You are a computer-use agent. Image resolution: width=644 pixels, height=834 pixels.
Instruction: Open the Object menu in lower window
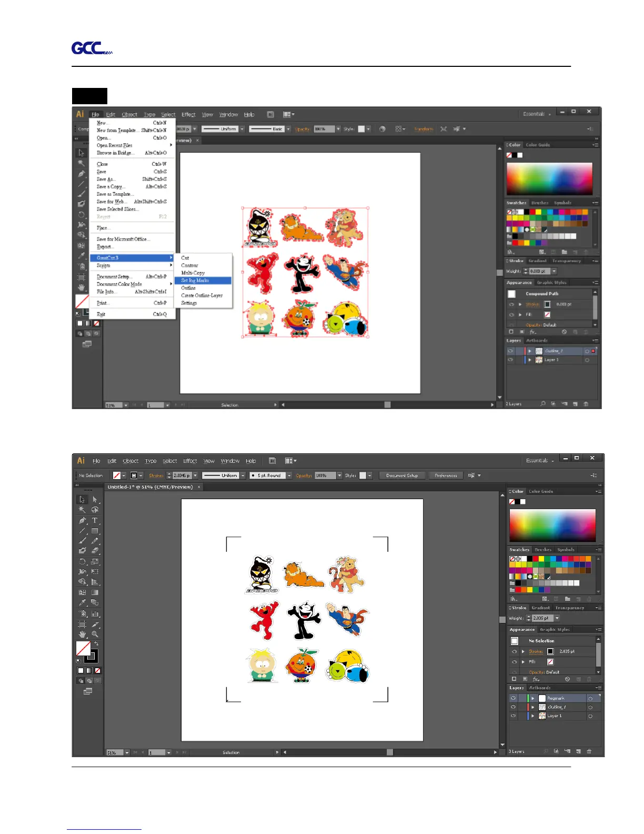point(130,461)
